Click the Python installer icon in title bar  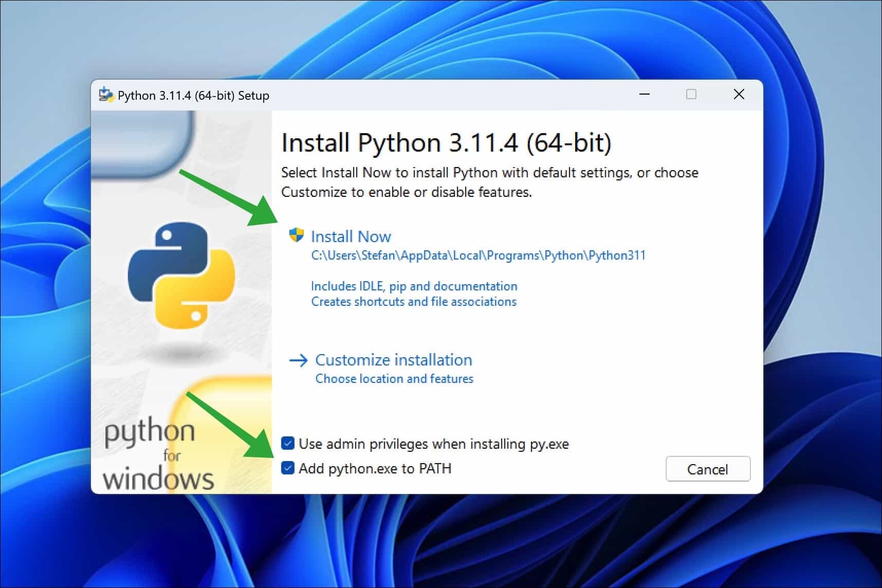point(106,95)
